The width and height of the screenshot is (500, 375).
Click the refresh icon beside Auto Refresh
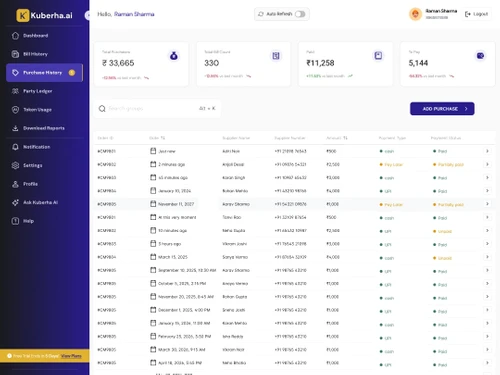261,14
